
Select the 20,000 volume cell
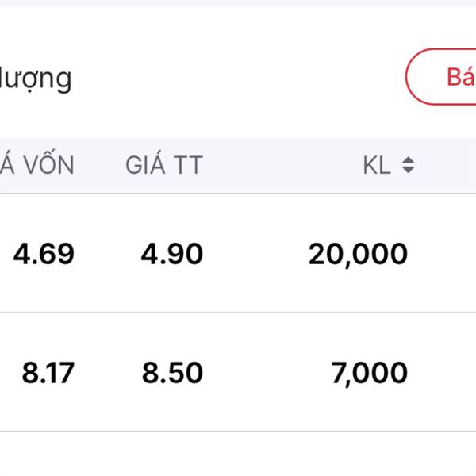(358, 255)
